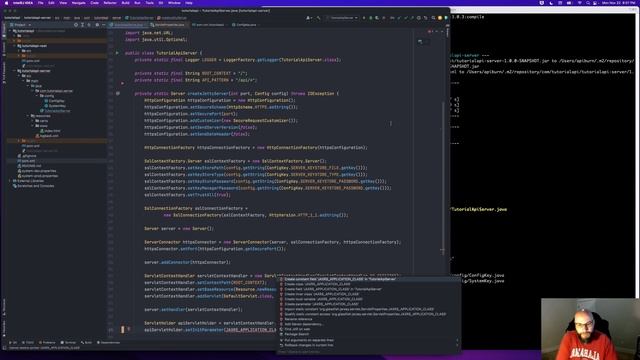This screenshot has width=640, height=360.
Task: Hide the Project tool window
Action: pos(103,25)
